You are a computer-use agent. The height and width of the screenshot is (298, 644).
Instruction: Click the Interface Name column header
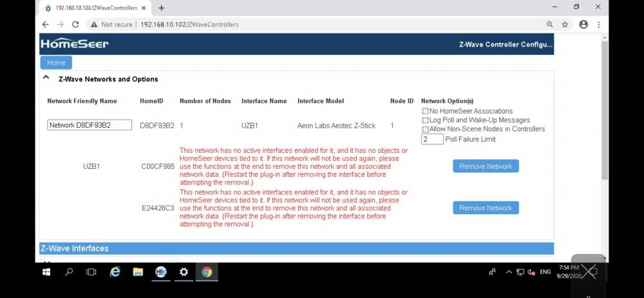[x=264, y=101]
